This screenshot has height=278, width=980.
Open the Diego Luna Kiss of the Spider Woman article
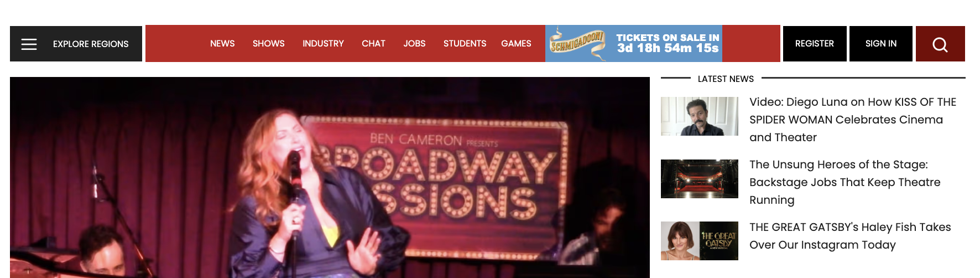point(853,120)
